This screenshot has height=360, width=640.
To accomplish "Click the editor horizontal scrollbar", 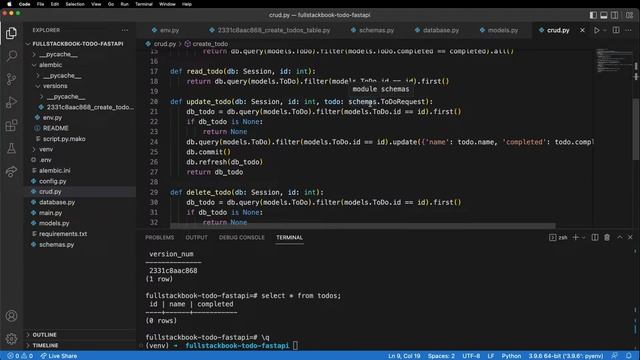I will pyautogui.click(x=362, y=225).
